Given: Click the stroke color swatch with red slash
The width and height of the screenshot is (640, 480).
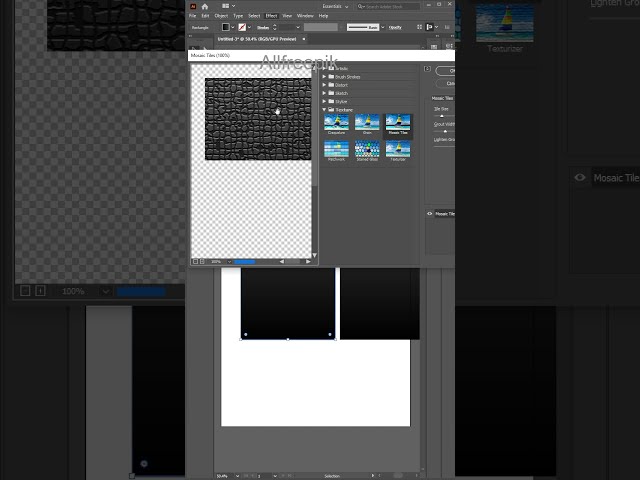Looking at the screenshot, I should [242, 27].
